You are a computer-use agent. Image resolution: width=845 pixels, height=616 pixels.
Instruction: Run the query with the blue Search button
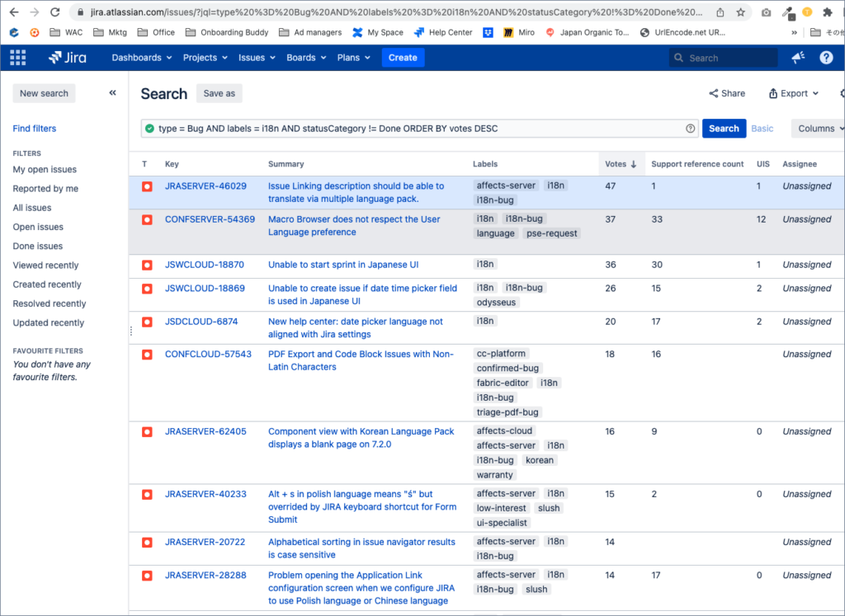pos(724,128)
